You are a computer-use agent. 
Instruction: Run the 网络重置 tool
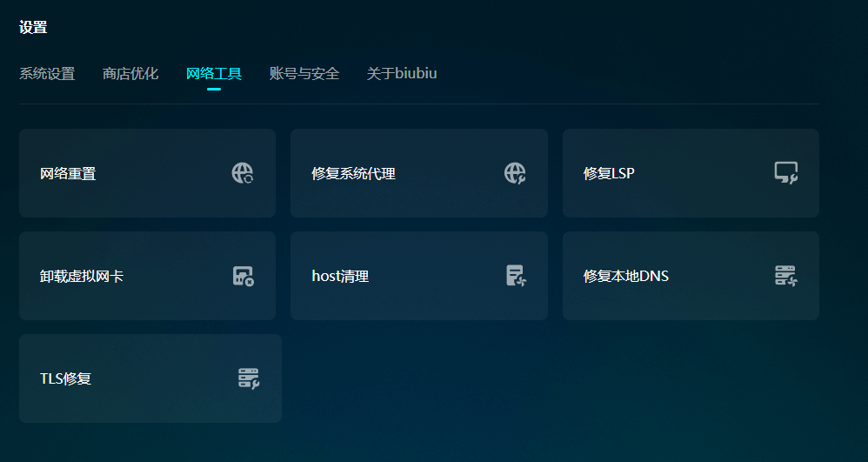[147, 173]
